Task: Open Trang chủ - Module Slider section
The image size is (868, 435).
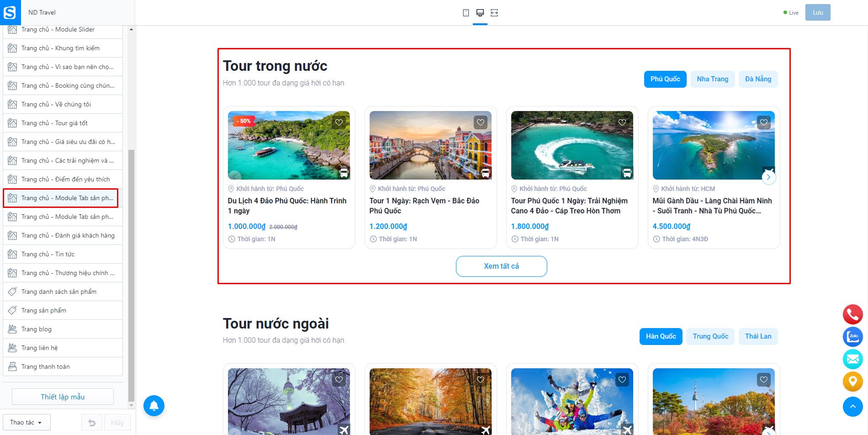Action: 63,30
